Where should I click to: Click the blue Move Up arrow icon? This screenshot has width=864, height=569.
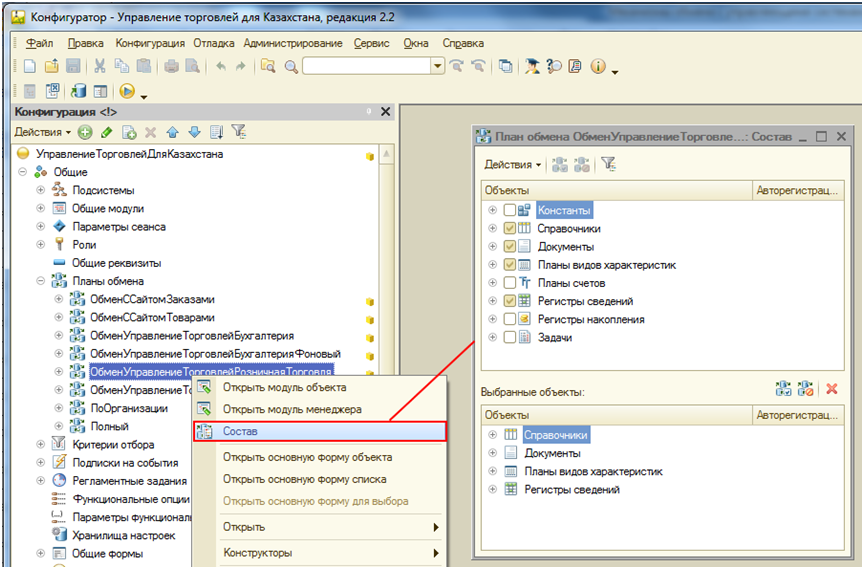[172, 132]
